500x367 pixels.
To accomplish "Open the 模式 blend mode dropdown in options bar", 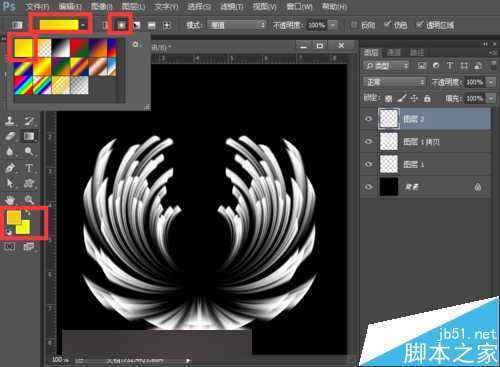I will click(x=236, y=25).
